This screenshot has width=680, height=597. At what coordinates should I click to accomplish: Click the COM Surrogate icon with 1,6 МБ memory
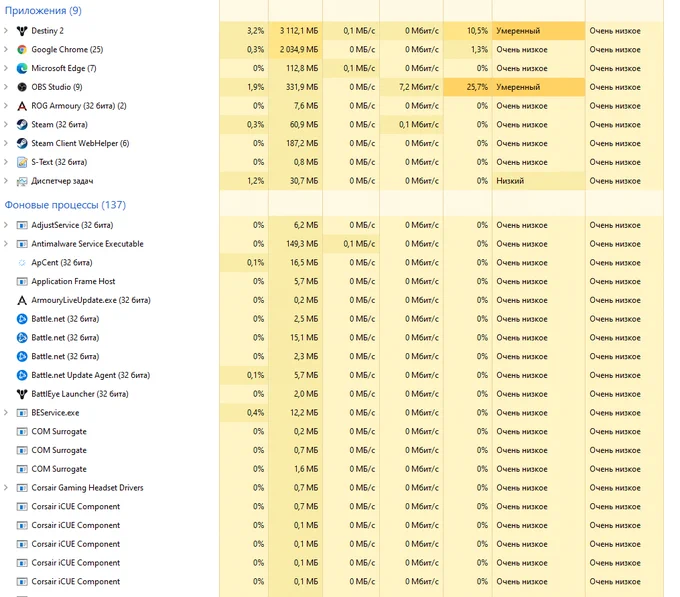(x=22, y=469)
